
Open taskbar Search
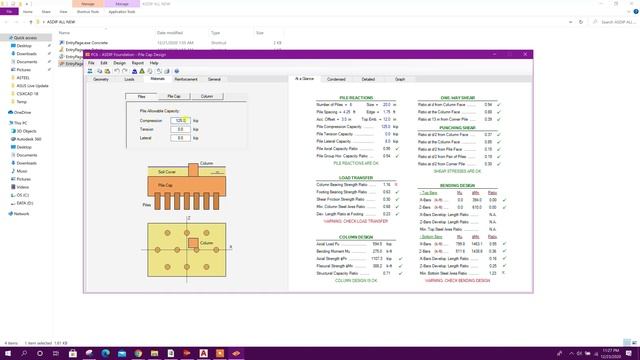point(24,353)
